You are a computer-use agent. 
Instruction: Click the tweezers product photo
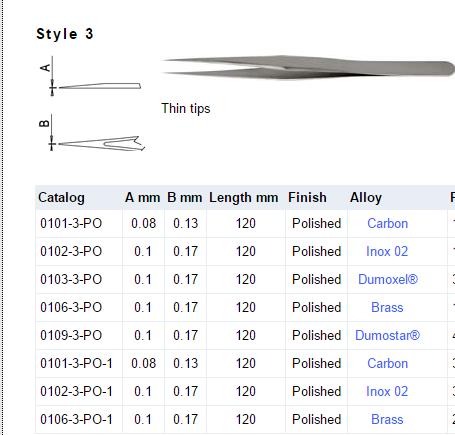tap(308, 67)
